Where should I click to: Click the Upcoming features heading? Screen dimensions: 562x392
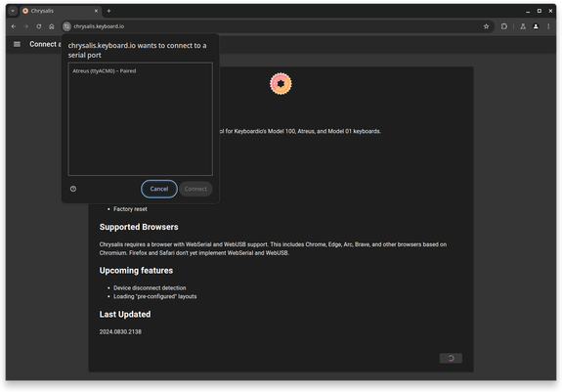click(136, 271)
